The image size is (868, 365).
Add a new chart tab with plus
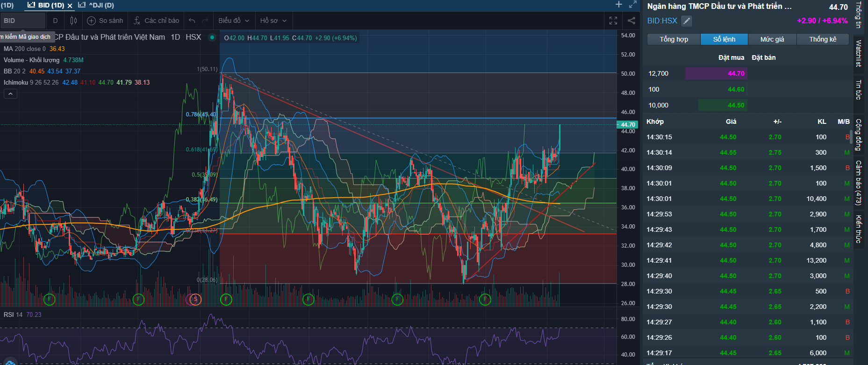point(619,5)
